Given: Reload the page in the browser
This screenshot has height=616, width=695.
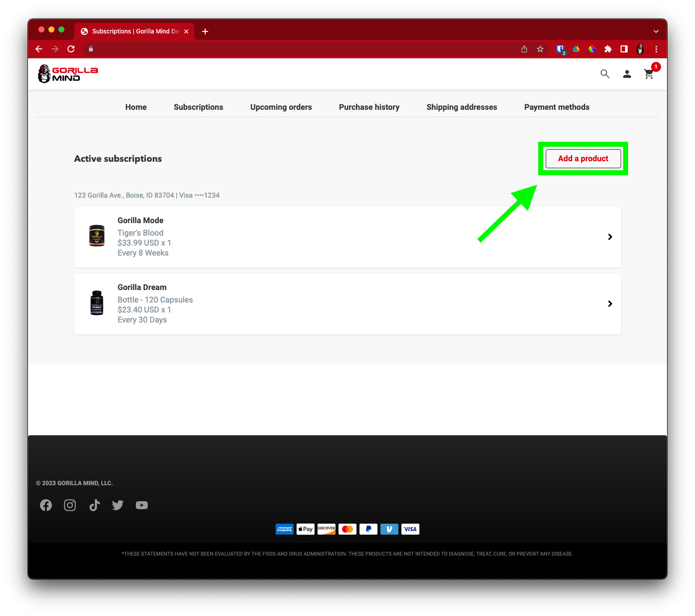Looking at the screenshot, I should pos(71,49).
